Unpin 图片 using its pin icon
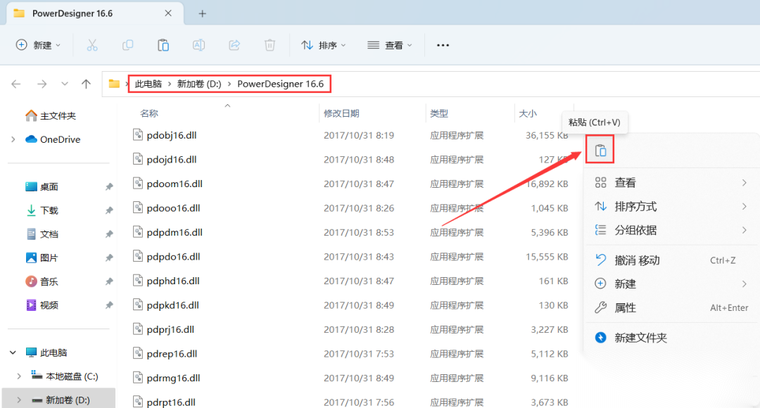This screenshot has height=408, width=760. tap(109, 258)
